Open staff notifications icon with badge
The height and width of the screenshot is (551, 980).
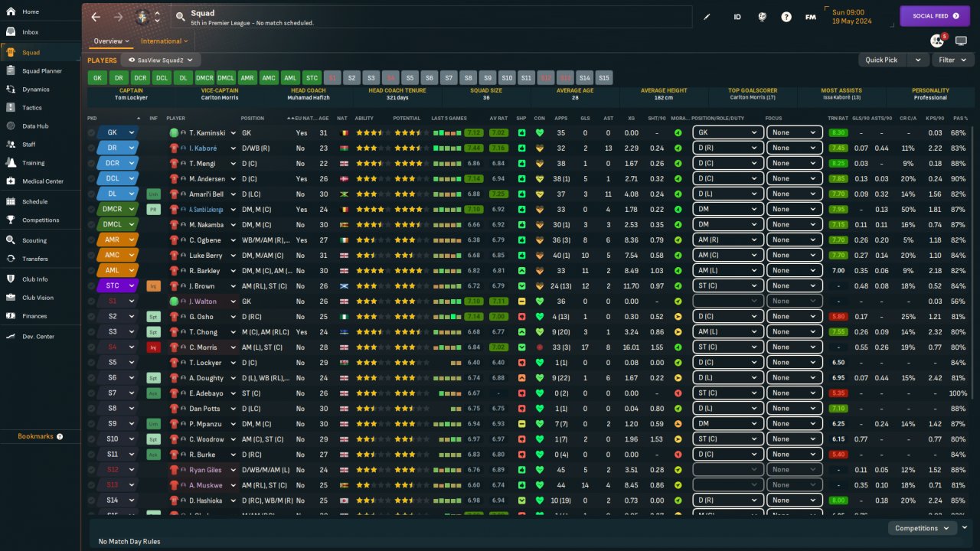click(x=936, y=41)
